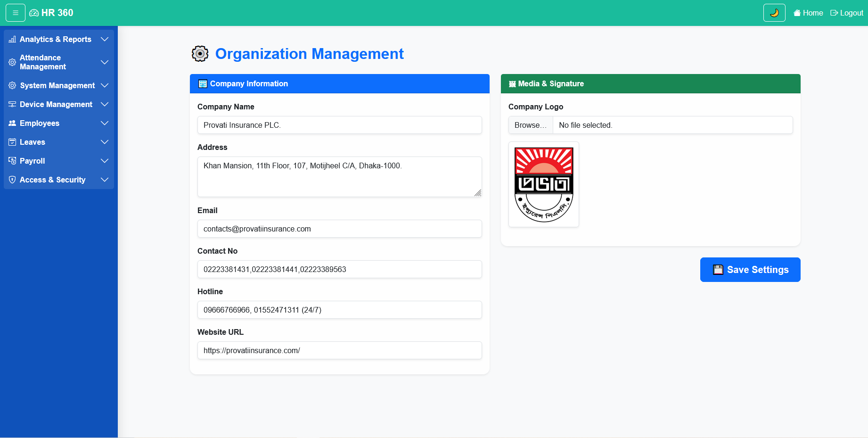Click into the Company Name field

point(339,125)
